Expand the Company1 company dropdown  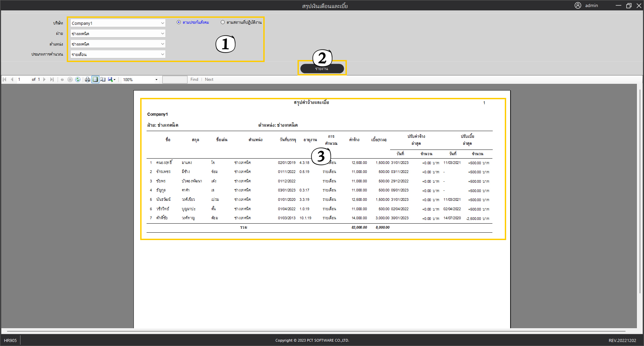(162, 23)
